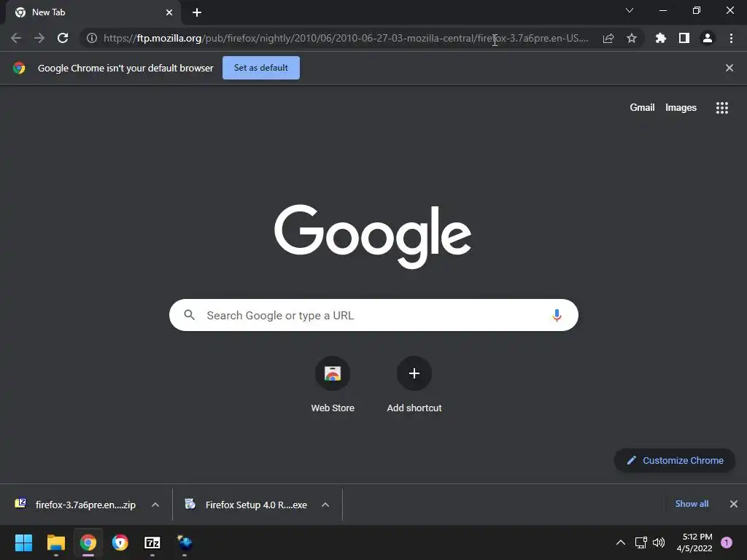Open network status tray icon

tap(640, 542)
